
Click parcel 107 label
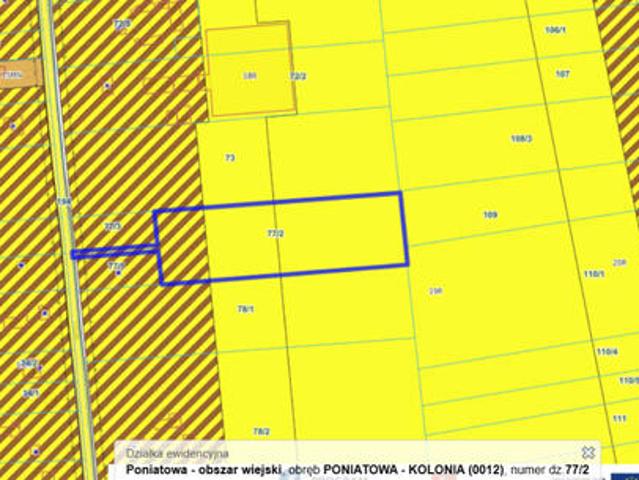click(562, 74)
